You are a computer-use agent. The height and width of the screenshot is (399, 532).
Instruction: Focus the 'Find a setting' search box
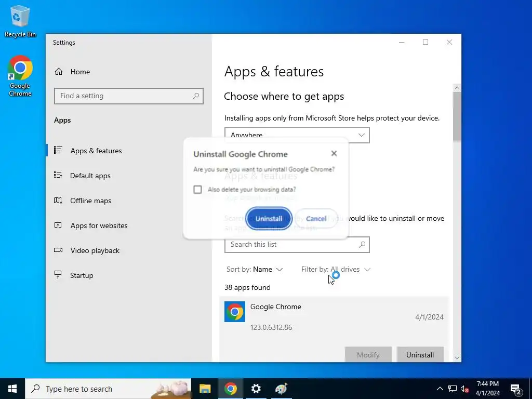pyautogui.click(x=129, y=96)
